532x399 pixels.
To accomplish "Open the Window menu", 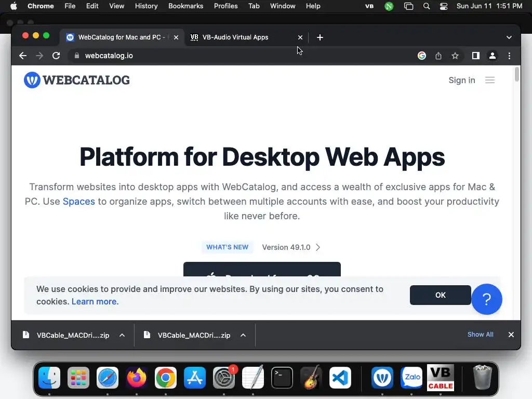I will 283,6.
